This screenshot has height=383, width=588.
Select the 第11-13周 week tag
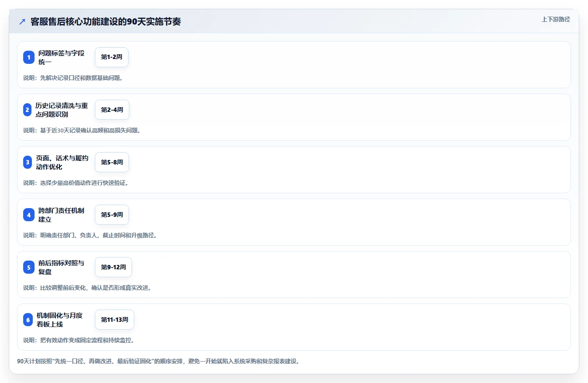pyautogui.click(x=115, y=320)
